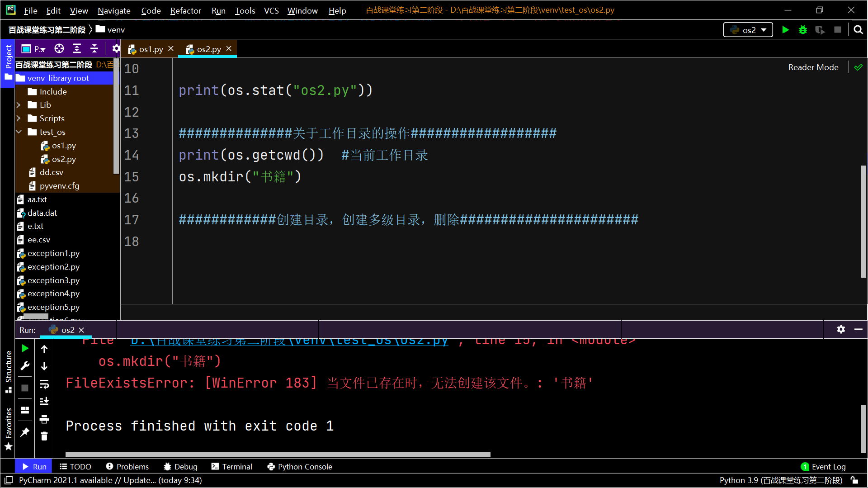
Task: Run os2 with the green play button
Action: pyautogui.click(x=785, y=30)
